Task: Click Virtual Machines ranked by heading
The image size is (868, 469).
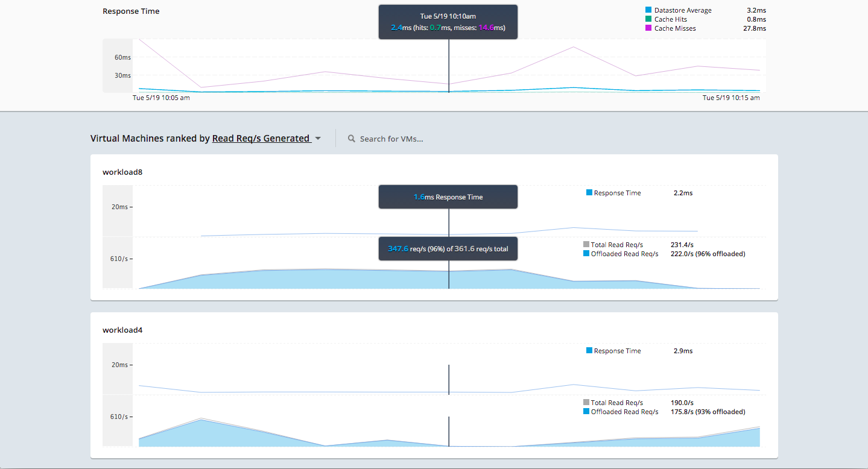Action: click(x=150, y=139)
